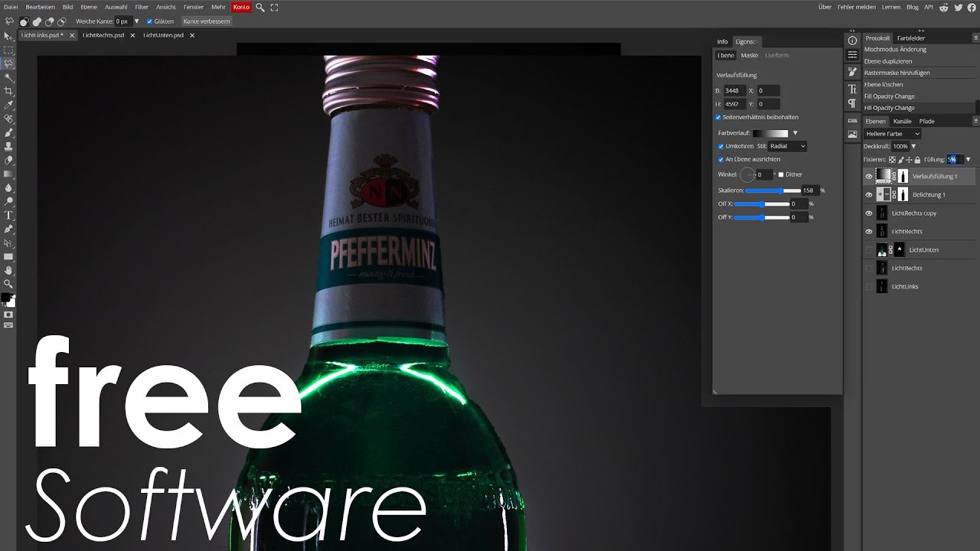
Task: Select the Pen tool
Action: pyautogui.click(x=8, y=229)
